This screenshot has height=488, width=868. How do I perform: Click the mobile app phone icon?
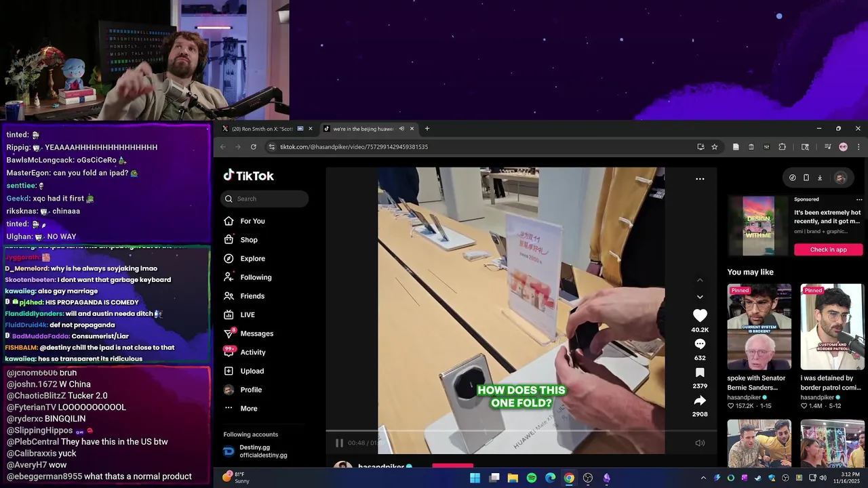tap(806, 178)
